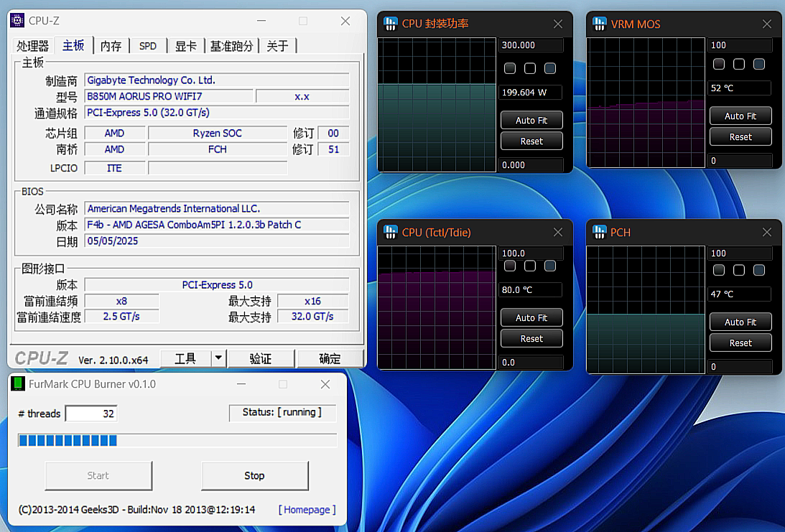Click the PCH monitor window icon
The image size is (785, 532).
(599, 233)
